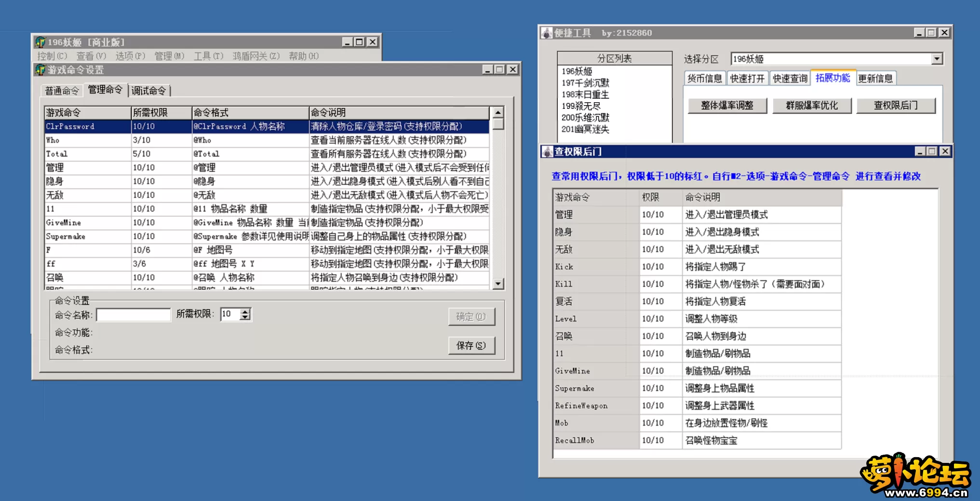Open the 鸿盾网关(Z) menu

coord(256,56)
